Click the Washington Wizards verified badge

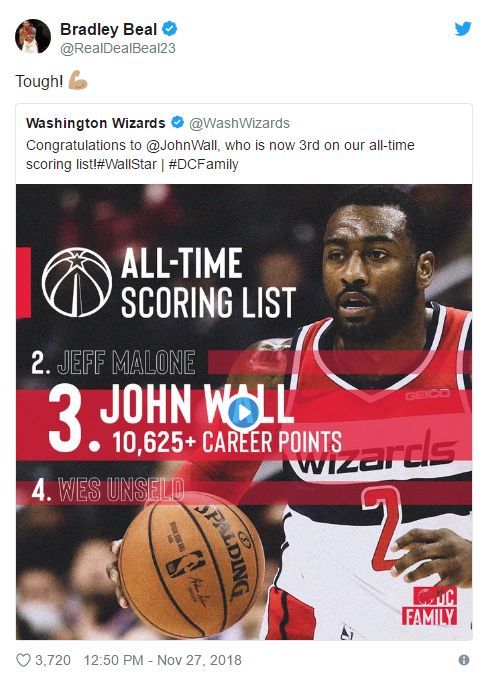(178, 123)
